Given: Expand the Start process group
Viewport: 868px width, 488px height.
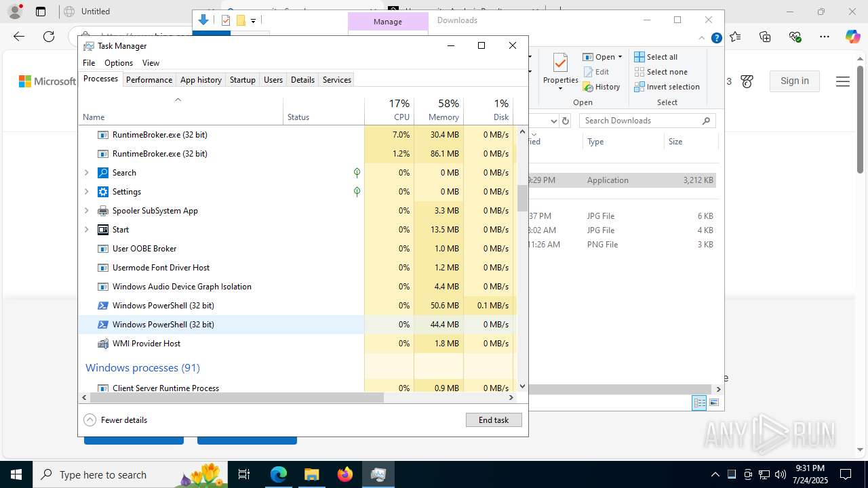Looking at the screenshot, I should 86,230.
